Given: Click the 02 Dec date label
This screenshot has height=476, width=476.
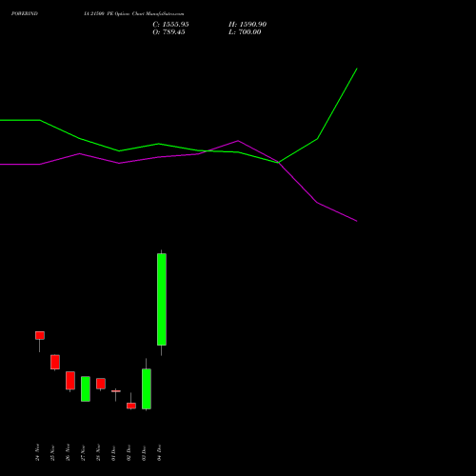Looking at the screenshot, I should [x=129, y=452].
